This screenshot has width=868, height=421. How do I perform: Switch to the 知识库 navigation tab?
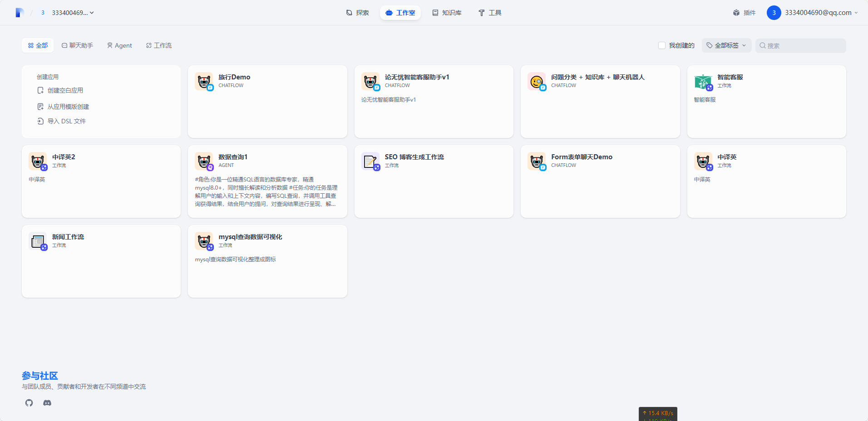(447, 13)
